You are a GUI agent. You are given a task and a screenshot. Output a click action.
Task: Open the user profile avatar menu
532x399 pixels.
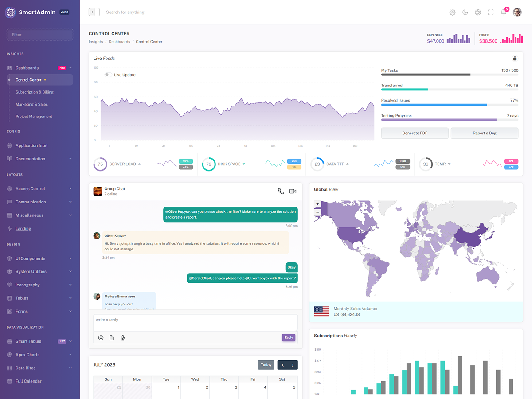pos(517,12)
